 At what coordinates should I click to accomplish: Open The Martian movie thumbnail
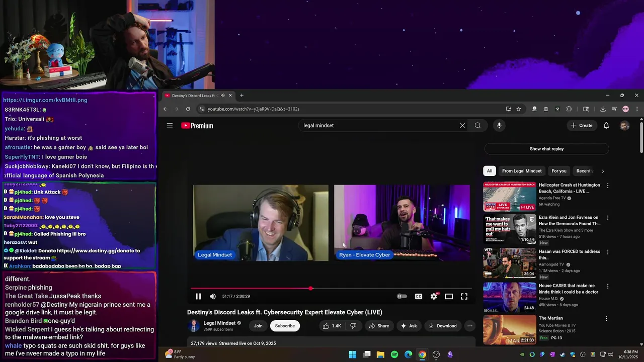510,329
